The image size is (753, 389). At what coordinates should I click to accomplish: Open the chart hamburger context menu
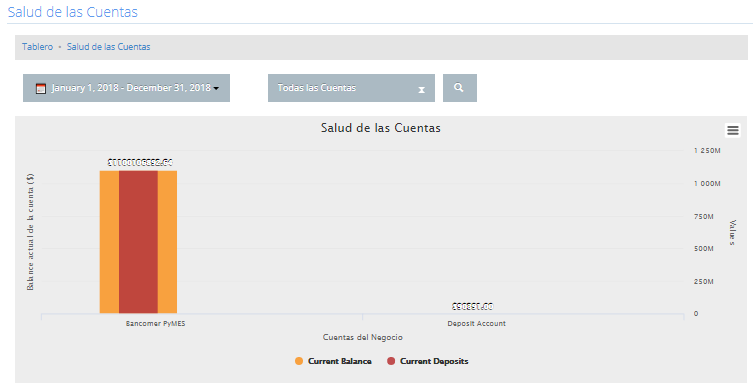[x=732, y=130]
